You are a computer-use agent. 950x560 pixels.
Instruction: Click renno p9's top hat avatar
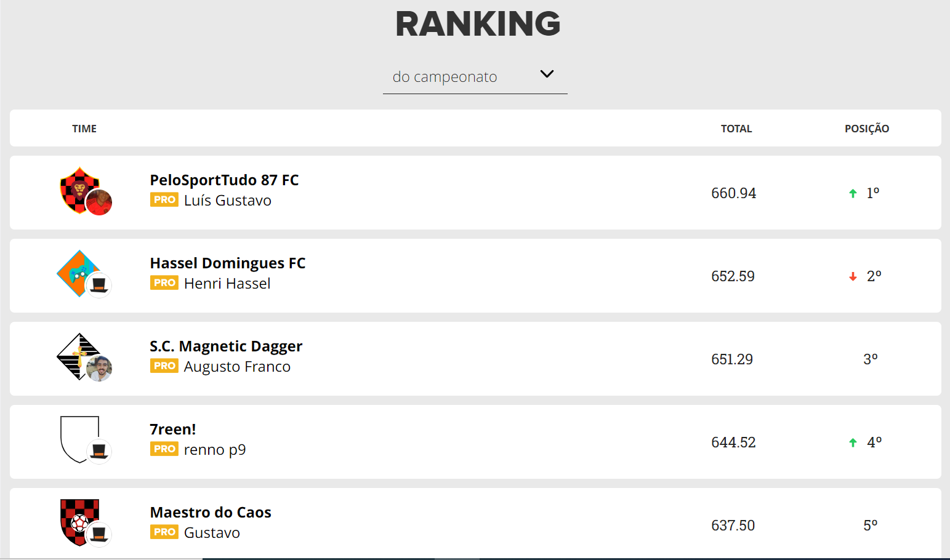[99, 452]
